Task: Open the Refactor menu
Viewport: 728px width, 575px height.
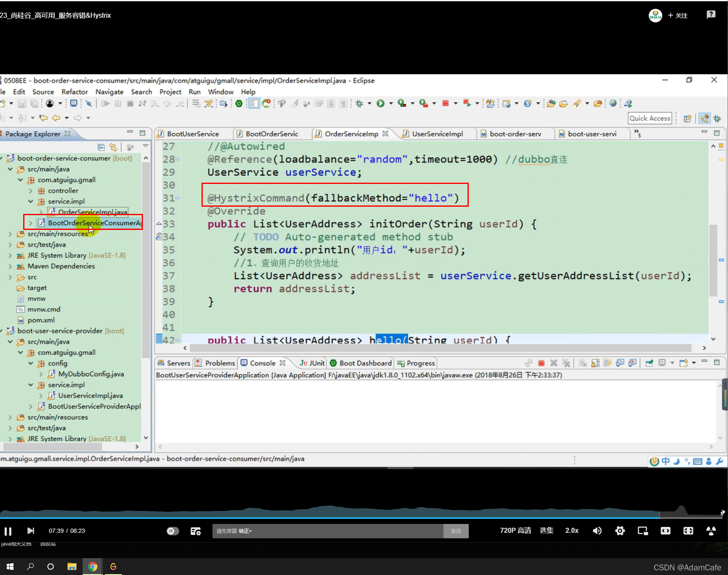Action: click(75, 92)
